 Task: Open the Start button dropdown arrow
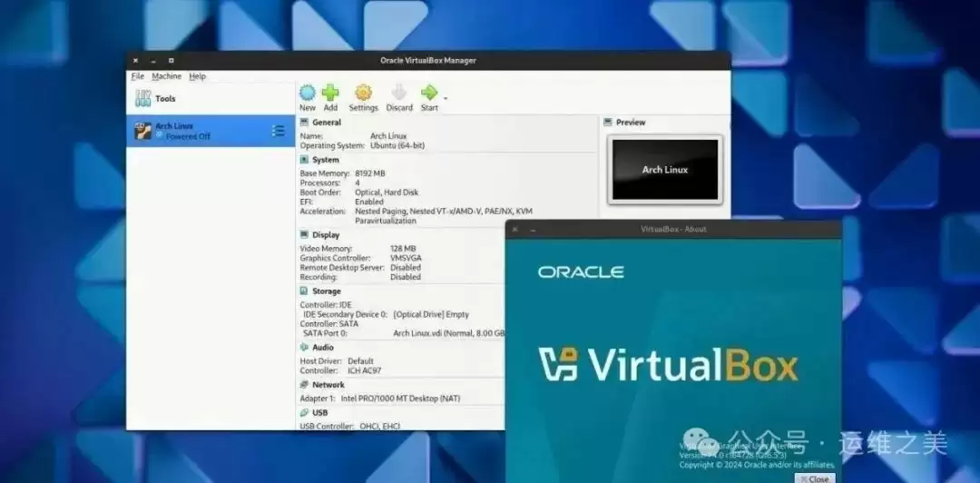tap(445, 97)
